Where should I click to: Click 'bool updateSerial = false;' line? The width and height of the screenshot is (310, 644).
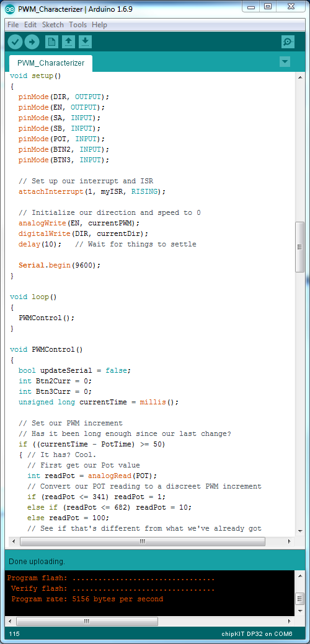75,370
